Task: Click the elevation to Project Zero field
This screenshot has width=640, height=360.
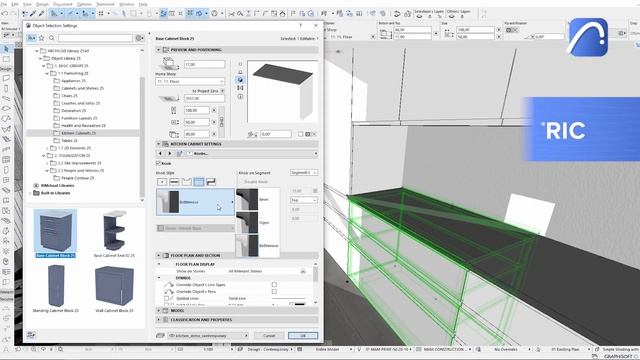Action: tap(204, 98)
